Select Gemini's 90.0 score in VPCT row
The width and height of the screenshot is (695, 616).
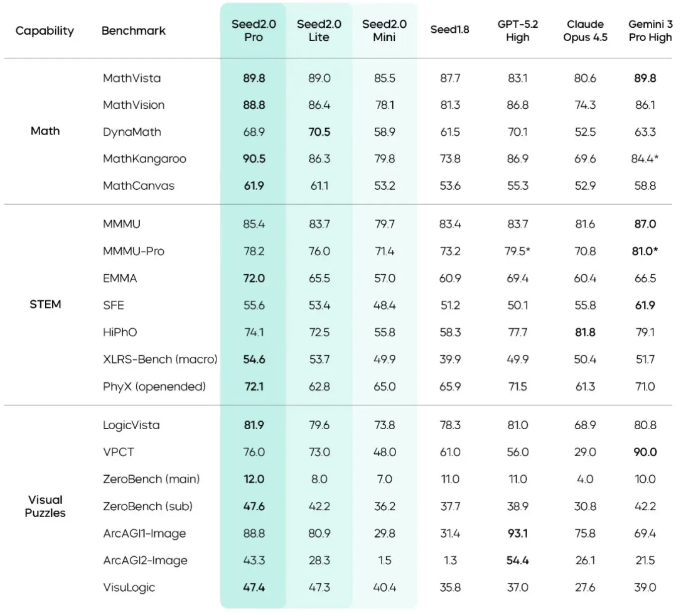coord(645,452)
